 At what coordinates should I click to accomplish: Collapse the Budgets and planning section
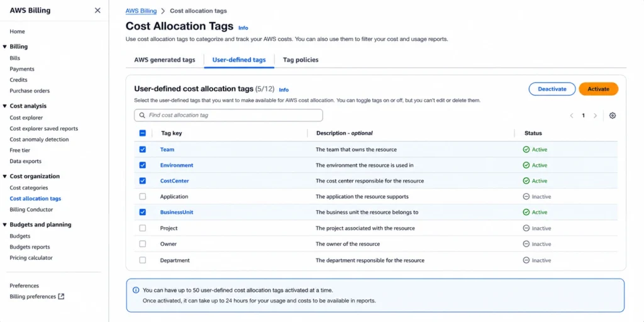click(5, 225)
